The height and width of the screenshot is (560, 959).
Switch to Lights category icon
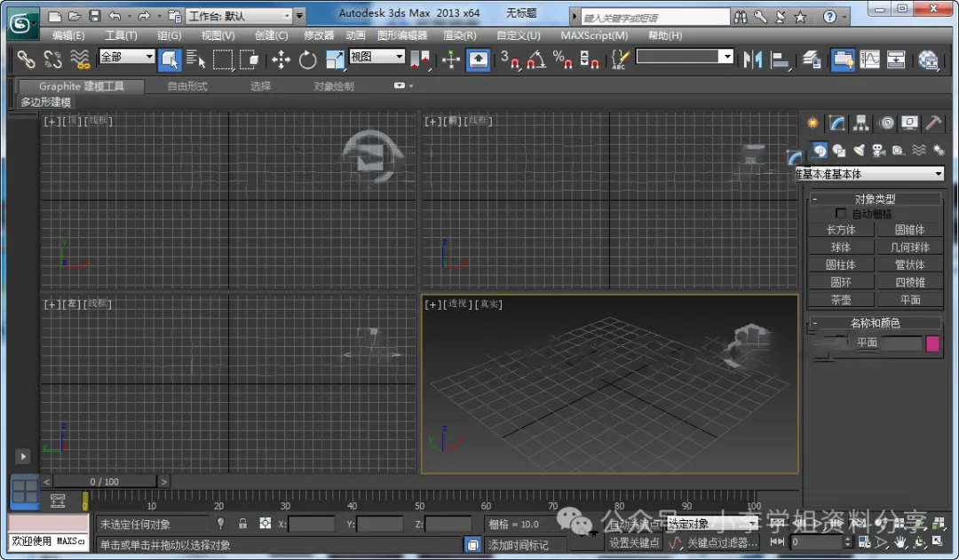pyautogui.click(x=859, y=151)
